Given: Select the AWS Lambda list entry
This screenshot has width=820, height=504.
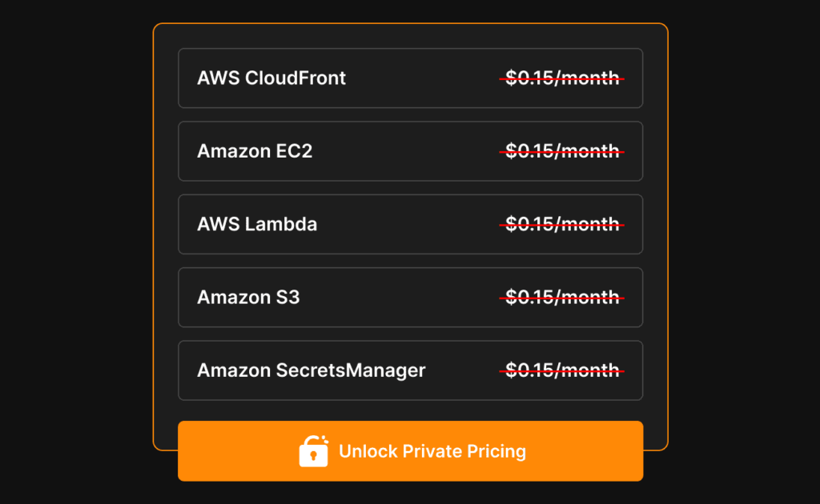Looking at the screenshot, I should coord(410,224).
